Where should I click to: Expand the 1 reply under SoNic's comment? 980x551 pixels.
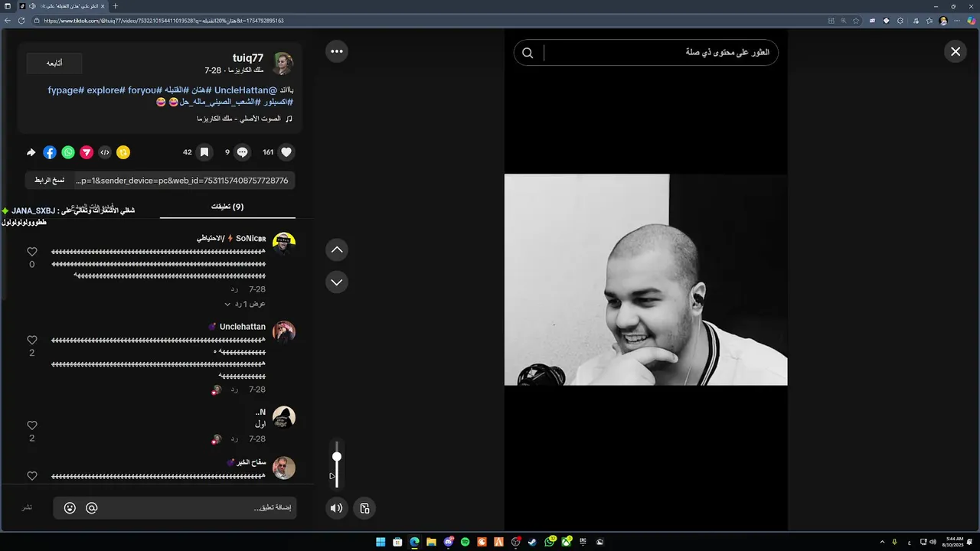(x=245, y=304)
